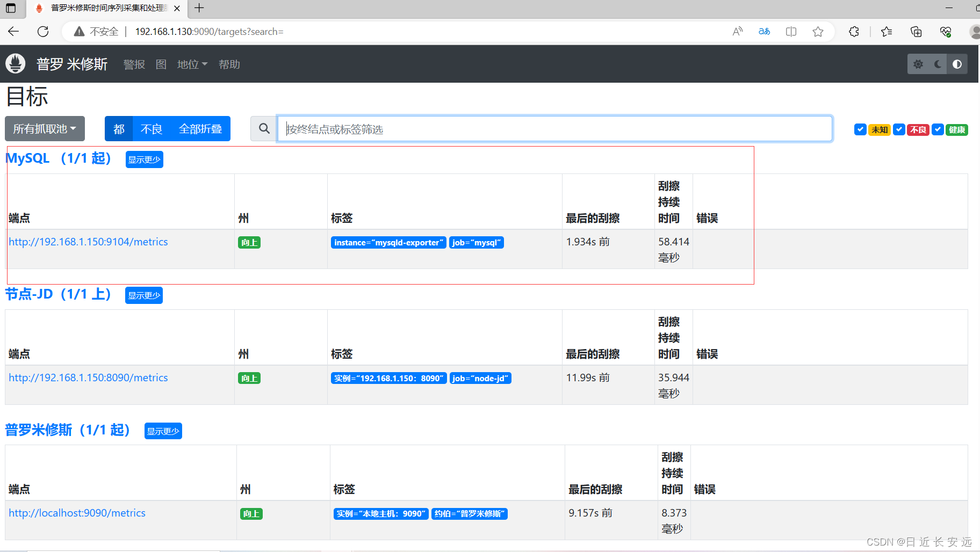Screen dimensions: 980x552
Task: Click the 35.944 毫秒 scrape duration
Action: coord(674,386)
